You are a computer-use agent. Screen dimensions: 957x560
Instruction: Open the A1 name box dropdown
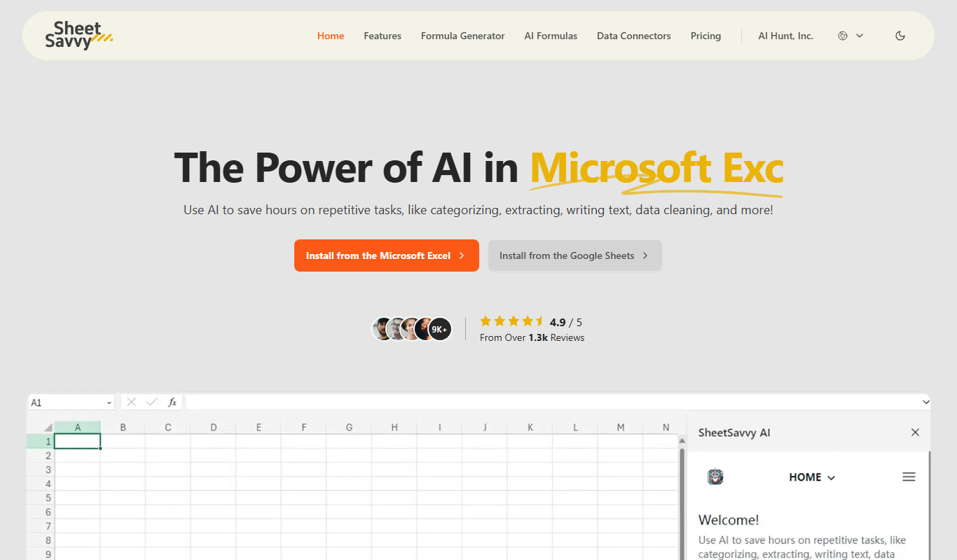point(109,402)
